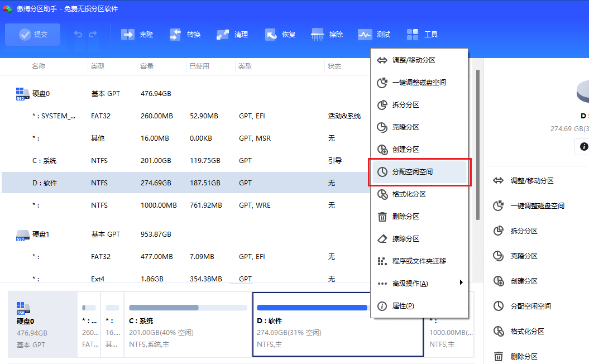The width and height of the screenshot is (589, 364).
Task: Open the 测试 test toolbar item
Action: click(375, 35)
